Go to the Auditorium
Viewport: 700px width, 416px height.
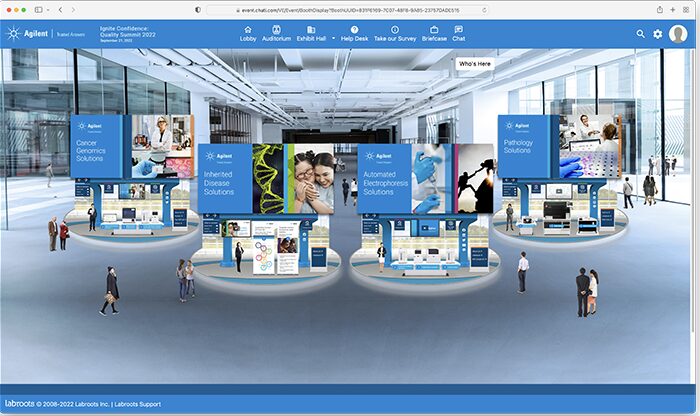coord(276,33)
